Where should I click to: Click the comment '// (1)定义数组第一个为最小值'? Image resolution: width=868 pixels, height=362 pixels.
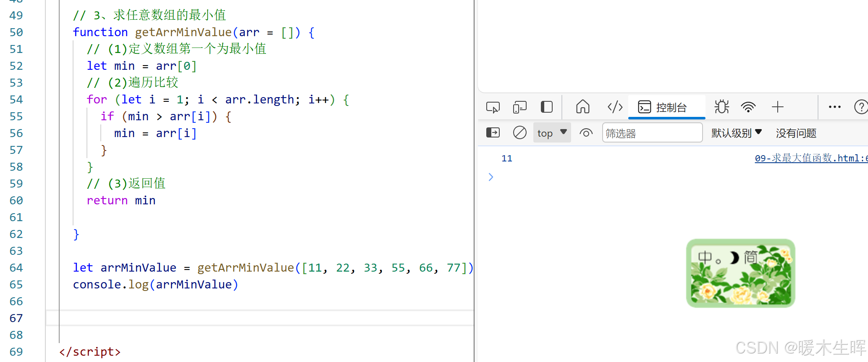176,49
